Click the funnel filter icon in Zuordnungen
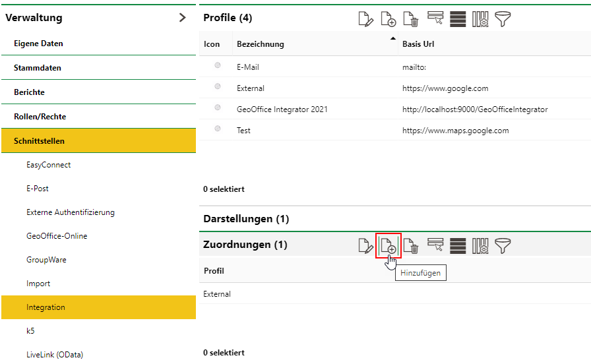The width and height of the screenshot is (591, 364). coord(503,246)
